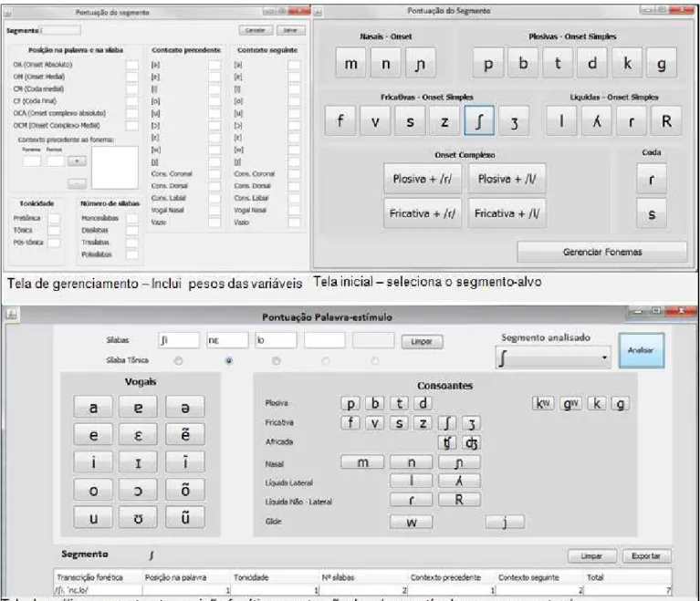
Task: Select the tʃ affricate consonant button
Action: click(x=447, y=442)
